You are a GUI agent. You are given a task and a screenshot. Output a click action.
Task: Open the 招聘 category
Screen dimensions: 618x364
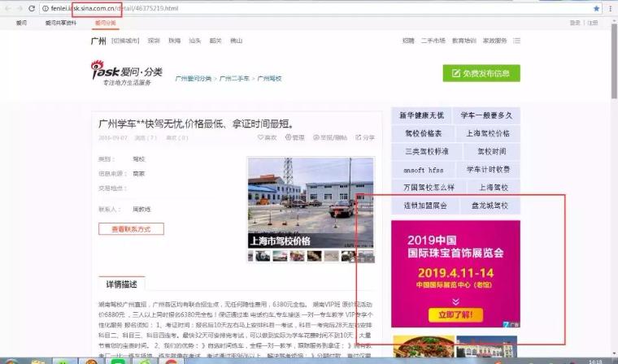tap(408, 41)
